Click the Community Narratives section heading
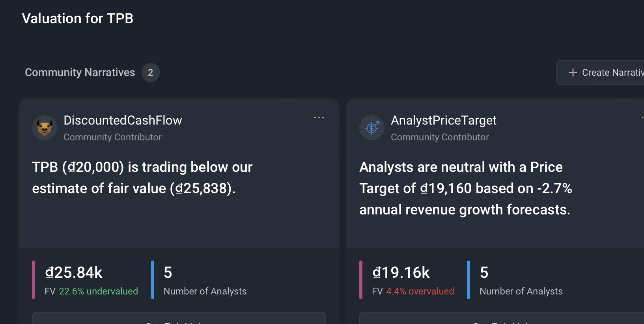The height and width of the screenshot is (324, 644). point(80,73)
